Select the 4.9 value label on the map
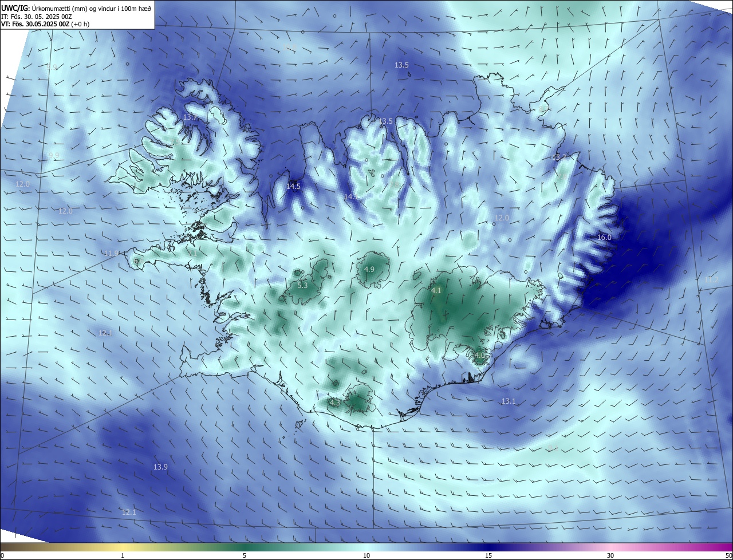 tap(369, 269)
